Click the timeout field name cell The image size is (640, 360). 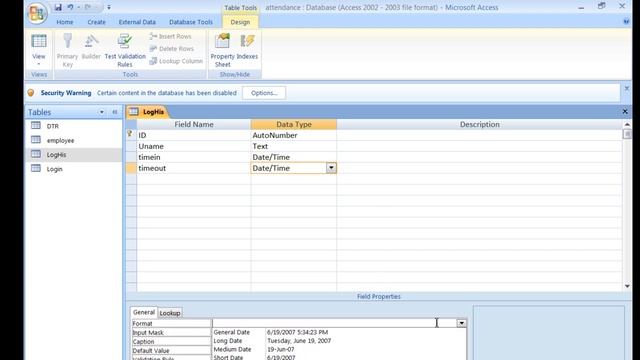tap(194, 168)
